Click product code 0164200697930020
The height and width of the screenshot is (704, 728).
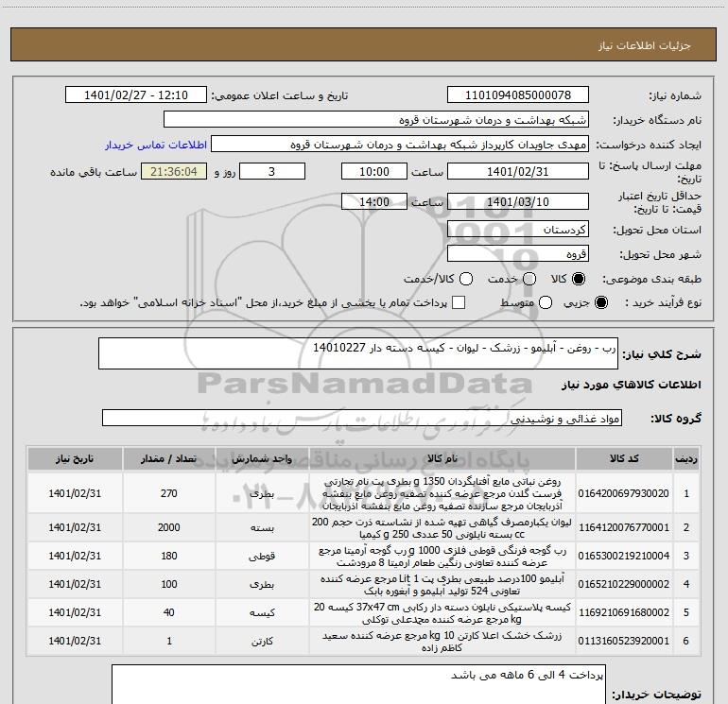tap(624, 493)
